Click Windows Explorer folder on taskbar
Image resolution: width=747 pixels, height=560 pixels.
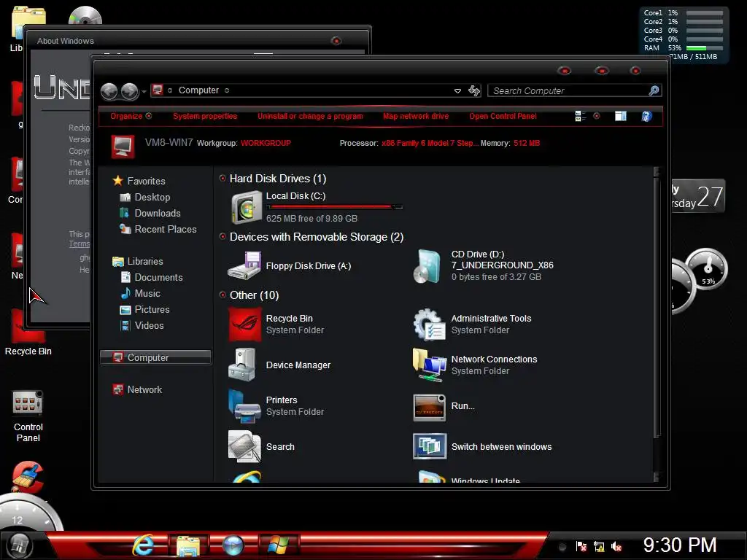188,545
